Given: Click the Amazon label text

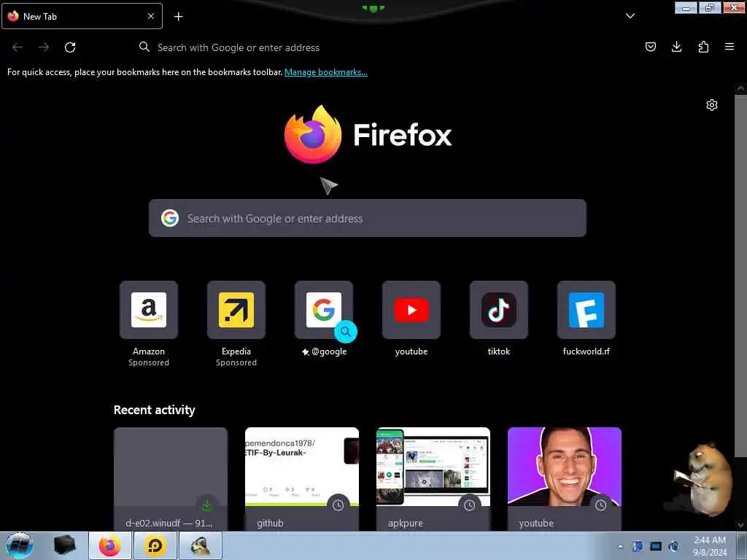Looking at the screenshot, I should [149, 351].
